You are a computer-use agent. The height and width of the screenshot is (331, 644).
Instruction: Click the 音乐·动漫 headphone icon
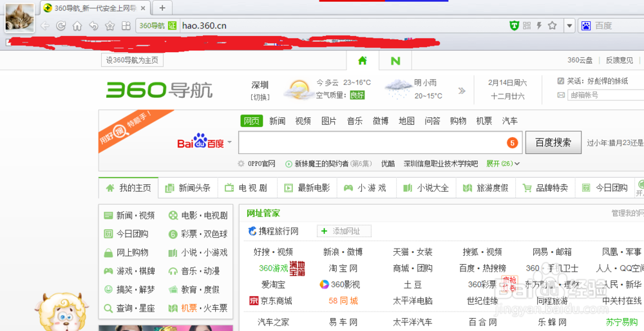tap(173, 271)
